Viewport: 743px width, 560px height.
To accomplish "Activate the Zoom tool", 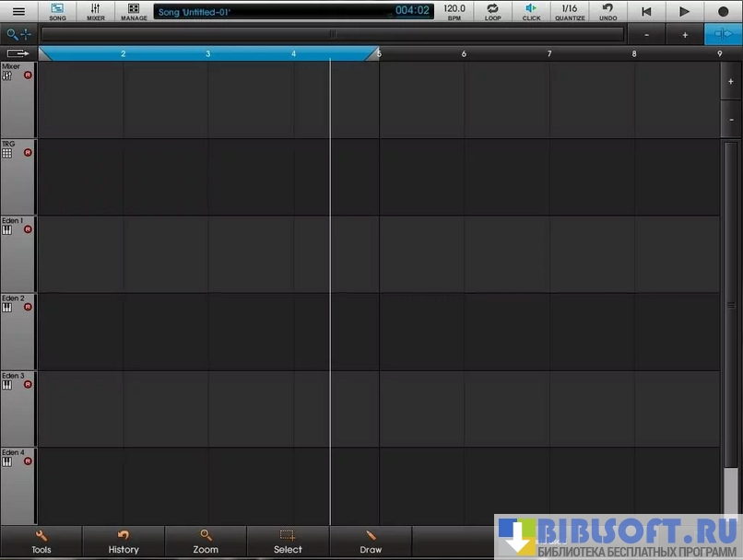I will pyautogui.click(x=206, y=542).
